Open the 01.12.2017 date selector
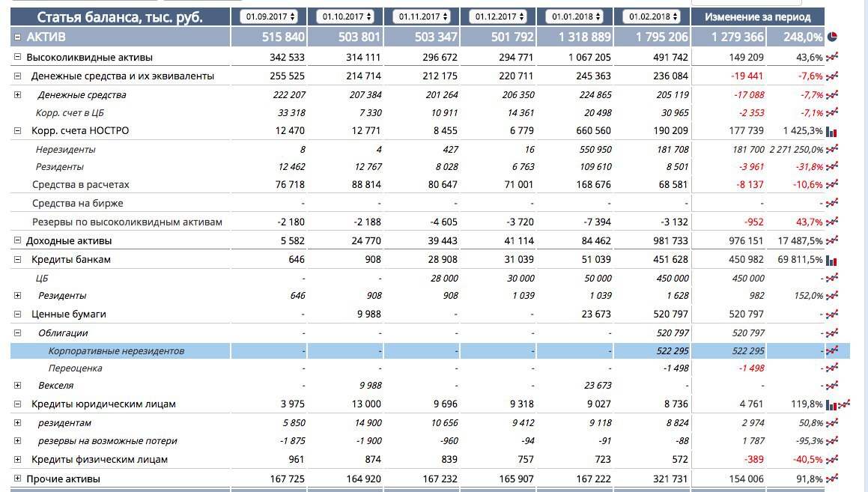Image resolution: width=868 pixels, height=492 pixels. coord(498,16)
